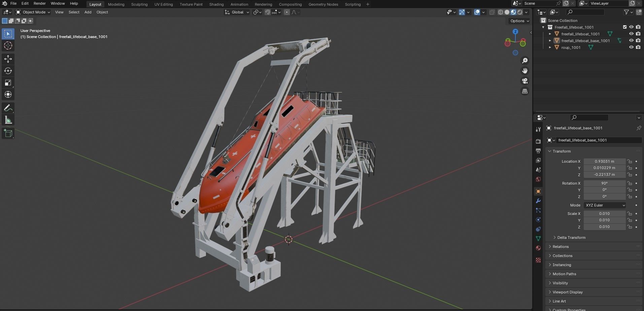Click the Scale Y value field

[605, 220]
